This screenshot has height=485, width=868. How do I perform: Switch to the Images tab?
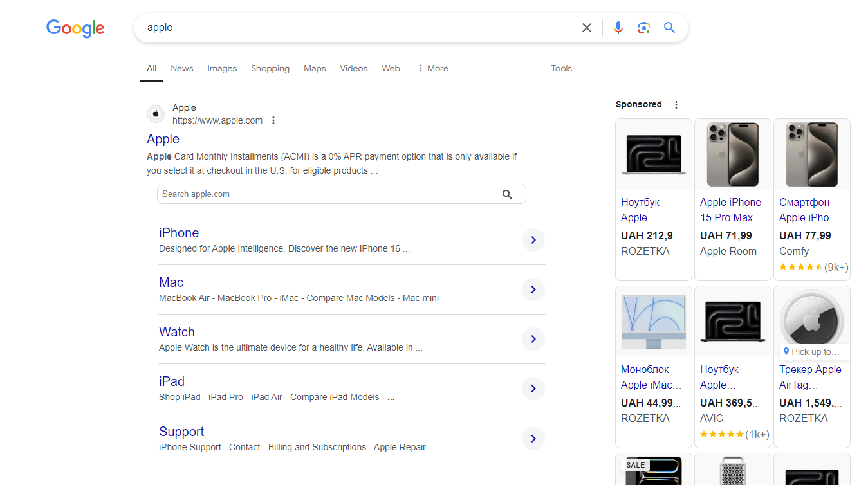(222, 68)
